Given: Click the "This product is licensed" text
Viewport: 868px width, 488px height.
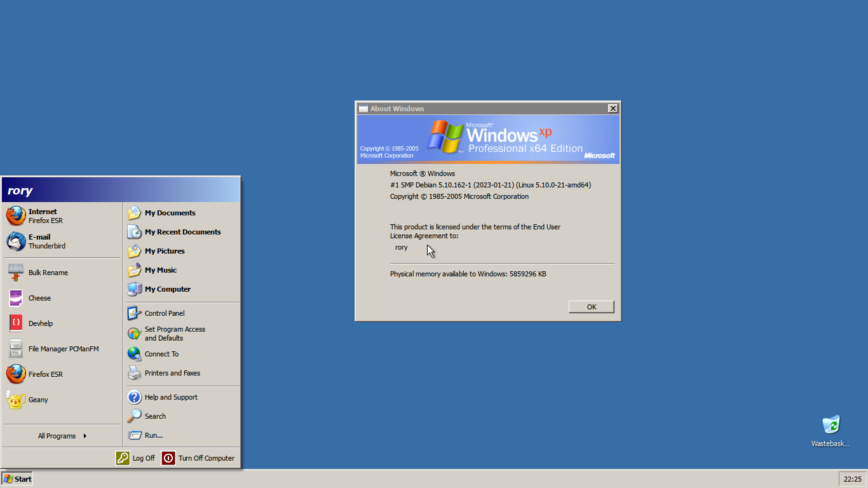Looking at the screenshot, I should (475, 231).
